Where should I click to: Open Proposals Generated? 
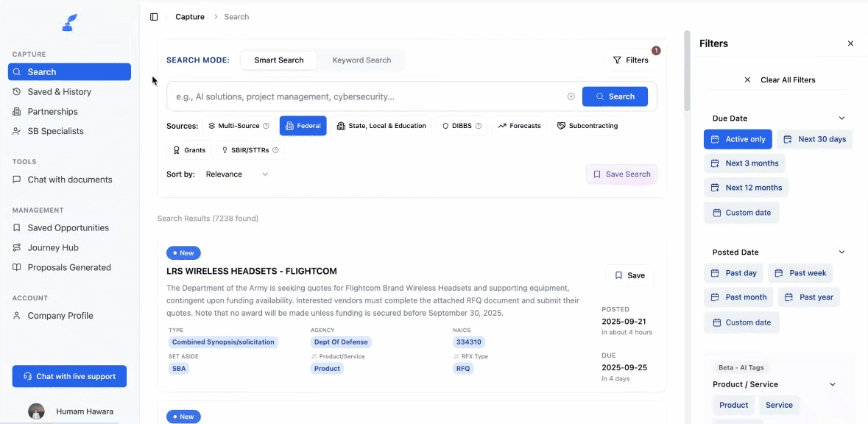[x=68, y=266]
